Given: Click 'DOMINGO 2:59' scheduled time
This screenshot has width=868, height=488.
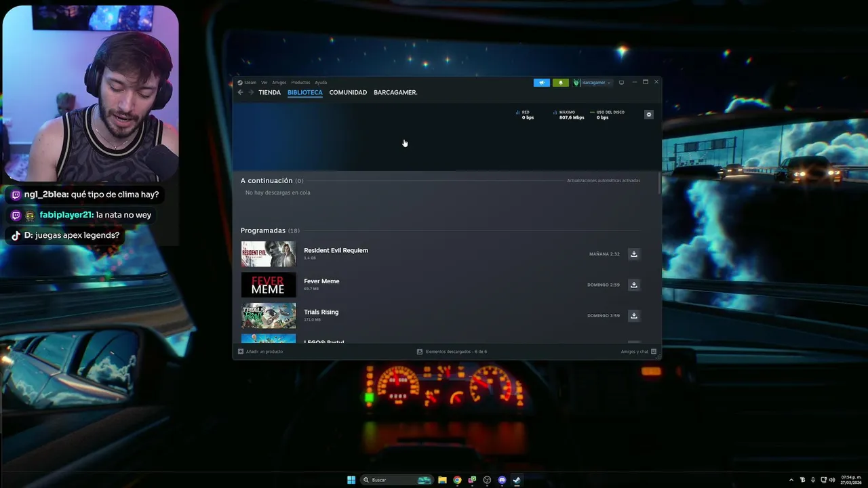Looking at the screenshot, I should tap(604, 285).
